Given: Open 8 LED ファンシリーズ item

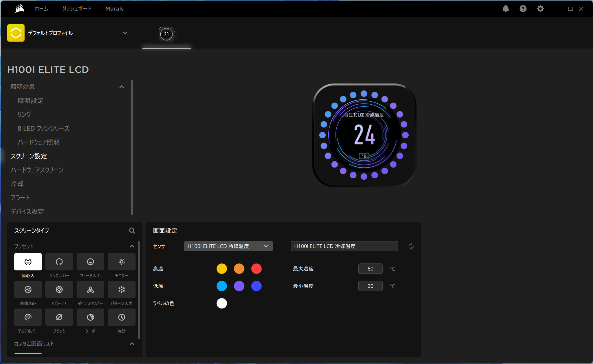Looking at the screenshot, I should [x=44, y=128].
